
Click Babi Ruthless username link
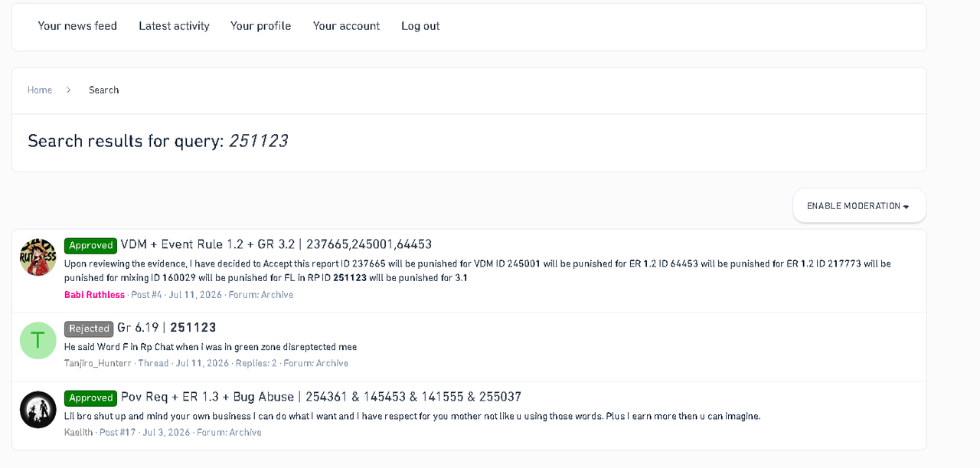(94, 295)
